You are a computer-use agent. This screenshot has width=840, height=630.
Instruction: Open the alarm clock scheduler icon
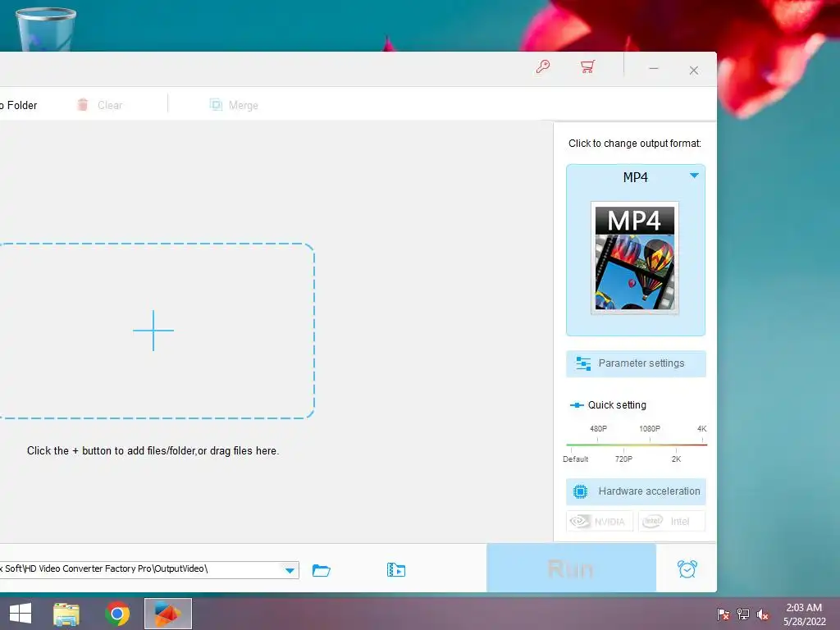pos(687,568)
